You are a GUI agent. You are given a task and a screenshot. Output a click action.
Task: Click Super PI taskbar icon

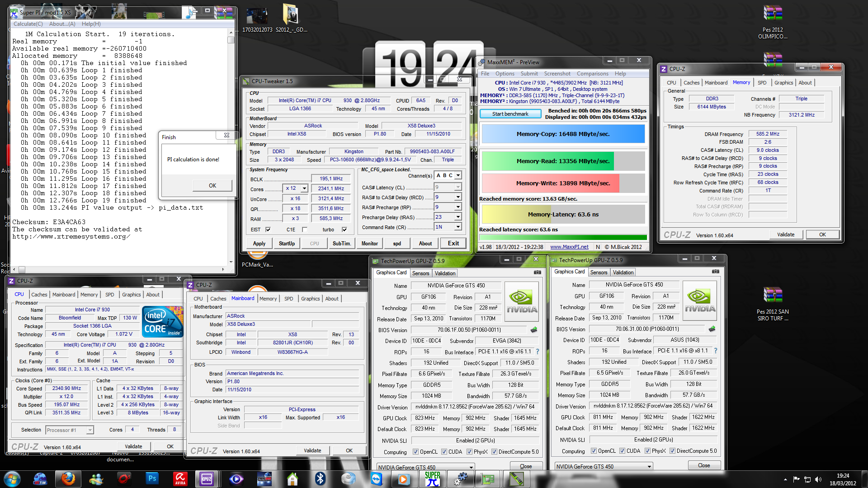coord(432,479)
